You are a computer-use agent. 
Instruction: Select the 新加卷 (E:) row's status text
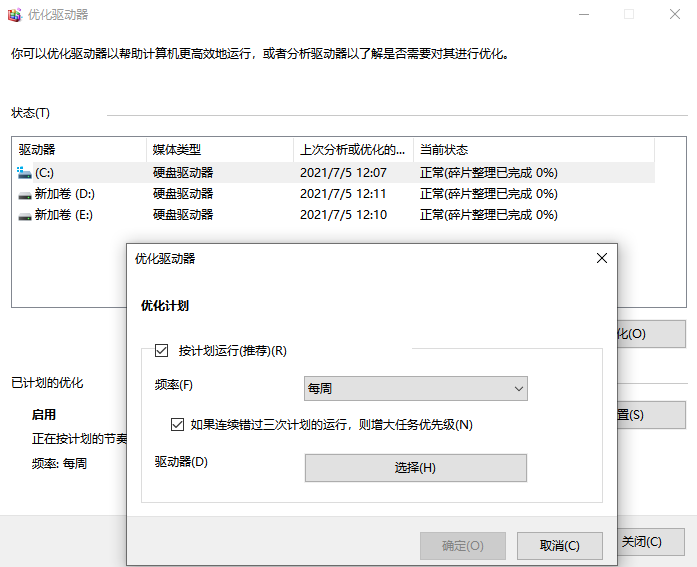[488, 215]
